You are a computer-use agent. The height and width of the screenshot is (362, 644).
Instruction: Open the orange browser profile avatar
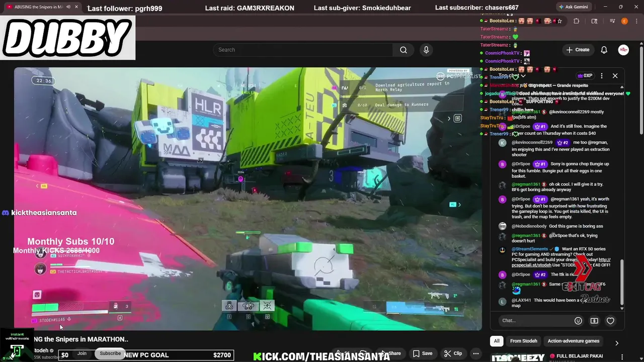tap(624, 21)
